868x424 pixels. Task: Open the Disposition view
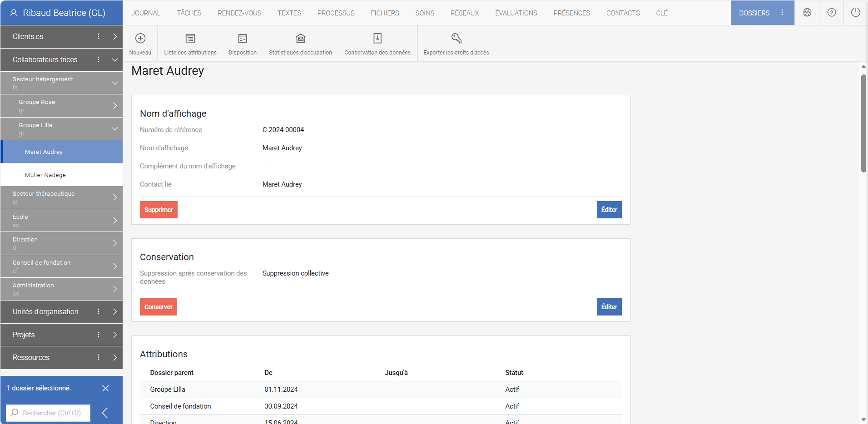243,39
